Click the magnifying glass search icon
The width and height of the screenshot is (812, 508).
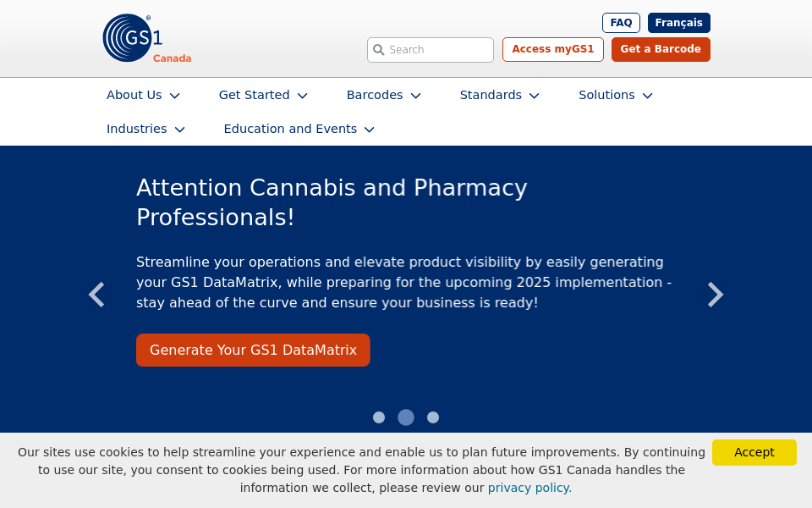point(378,50)
